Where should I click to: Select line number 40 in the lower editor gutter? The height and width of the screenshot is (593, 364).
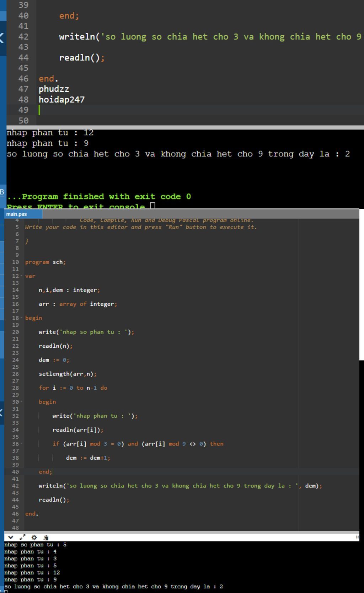(x=15, y=472)
